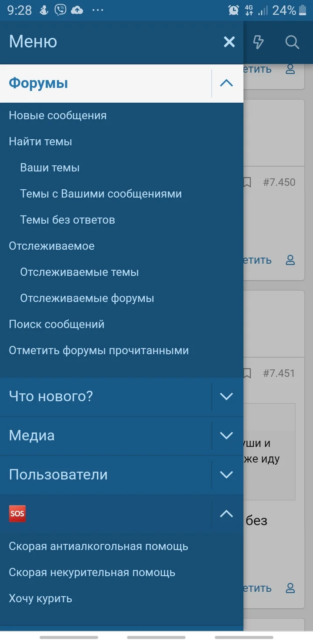Viewport: 313px width, 644px height.
Task: Select Поиск сообщений from the menu
Action: tap(57, 324)
